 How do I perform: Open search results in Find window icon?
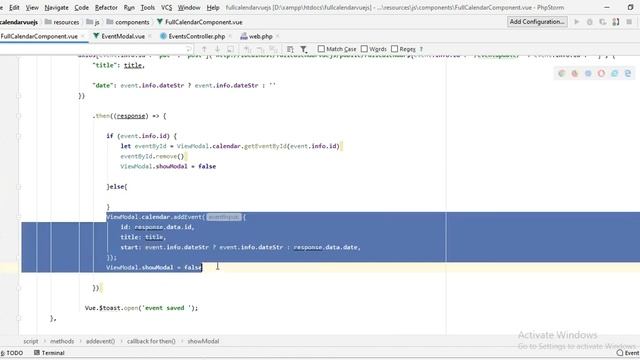(290, 49)
